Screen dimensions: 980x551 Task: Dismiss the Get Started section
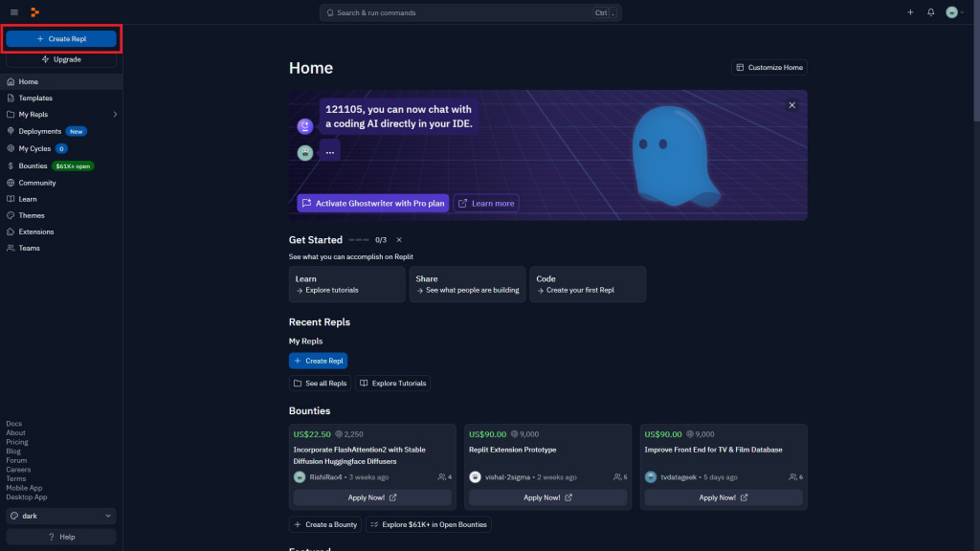click(x=399, y=240)
